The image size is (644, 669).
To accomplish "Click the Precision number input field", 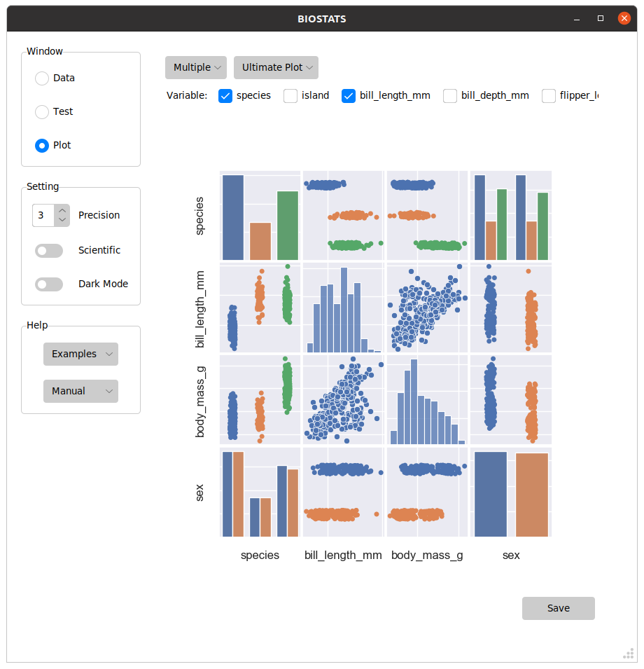I will coord(43,215).
